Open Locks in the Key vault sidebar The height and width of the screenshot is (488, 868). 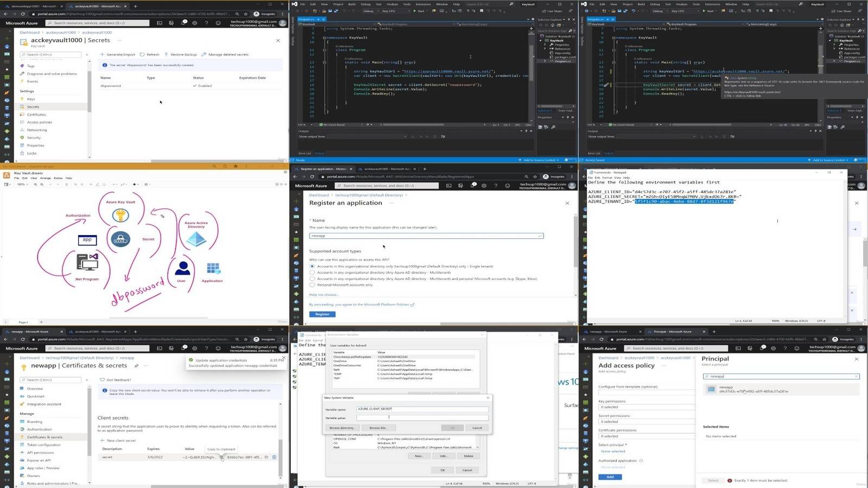click(x=31, y=153)
